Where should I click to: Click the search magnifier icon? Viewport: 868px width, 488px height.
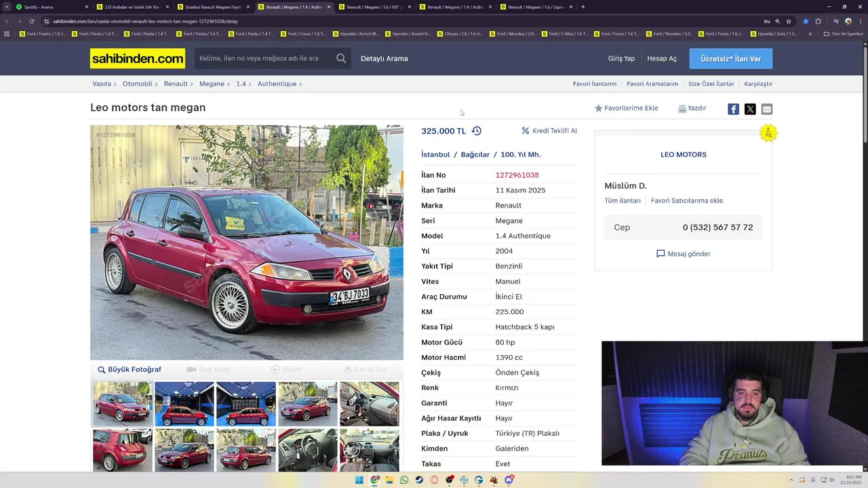(341, 58)
